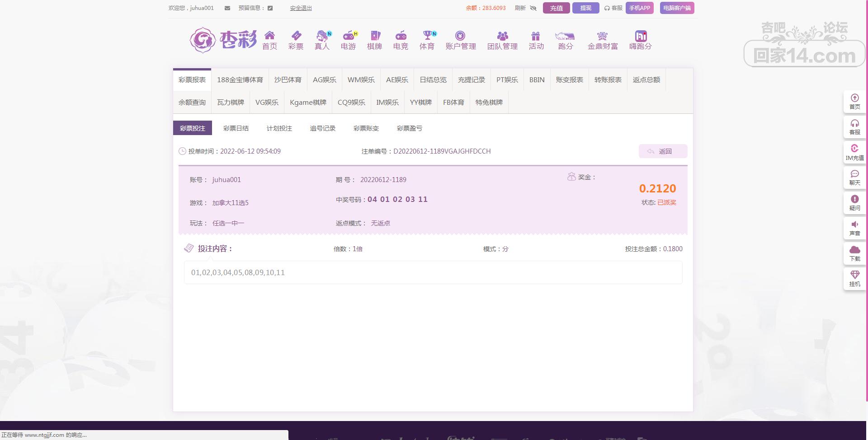Click the 返回 back button

pyautogui.click(x=663, y=151)
